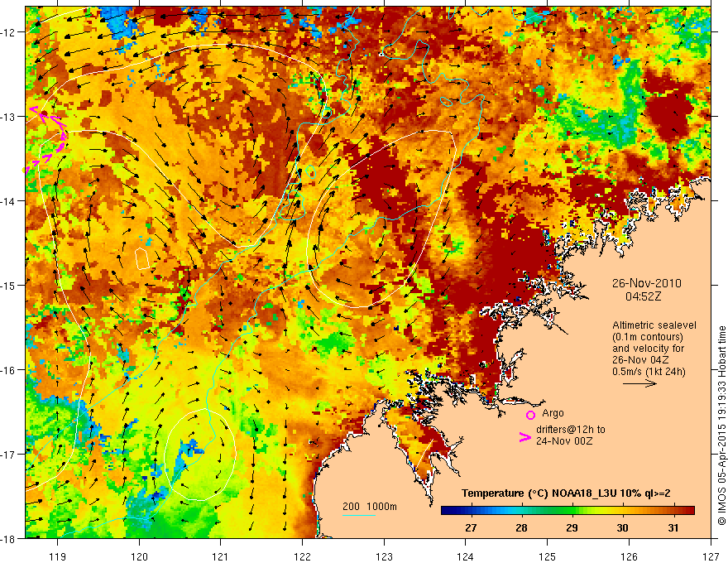Click the longitude axis label 119
This screenshot has width=728, height=563.
coord(58,556)
